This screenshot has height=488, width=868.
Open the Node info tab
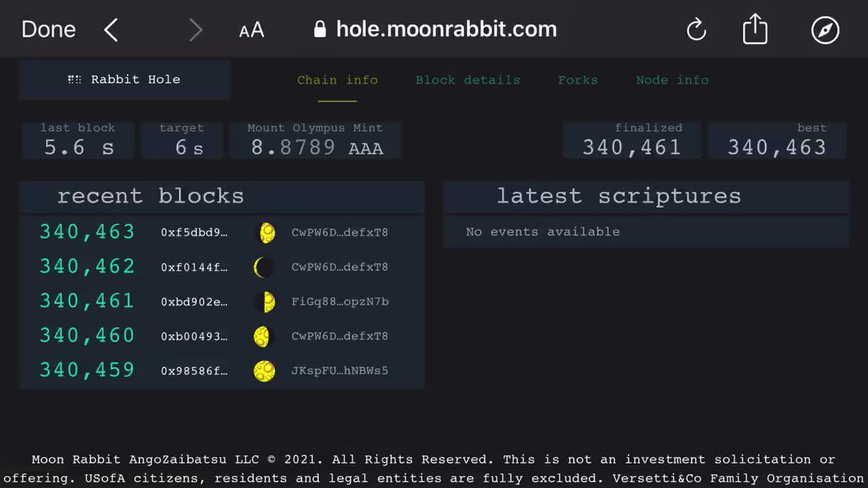tap(672, 80)
